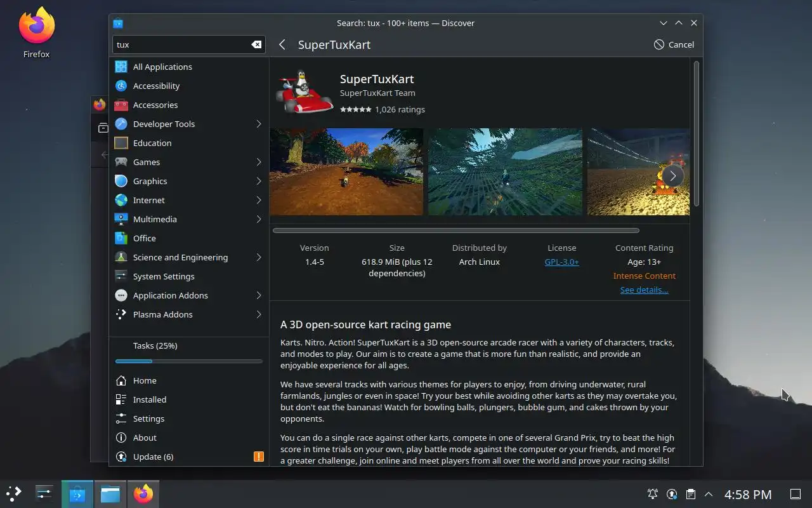Open the application launcher in the taskbar
This screenshot has height=508, width=812.
(x=14, y=493)
